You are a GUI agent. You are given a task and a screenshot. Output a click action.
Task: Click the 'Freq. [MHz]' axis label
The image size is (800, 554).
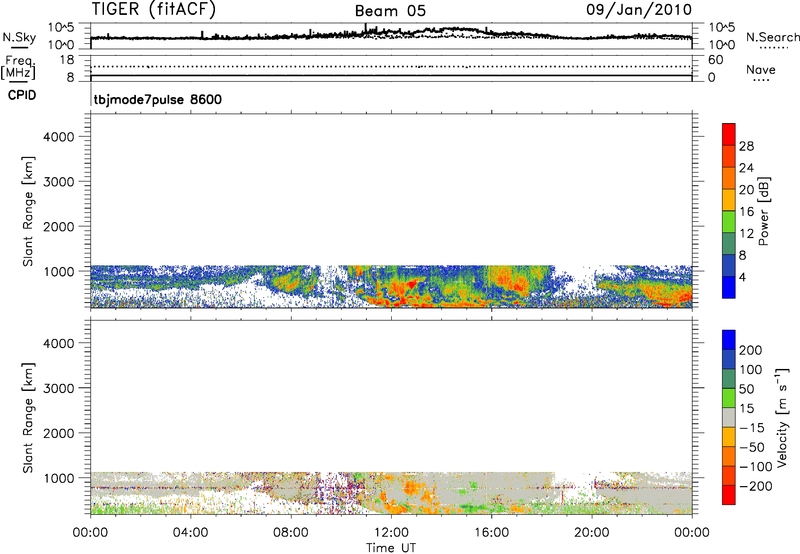[x=18, y=67]
